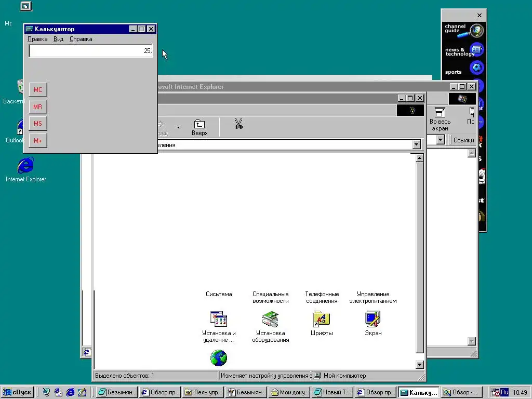Click the M+ memory add button

click(37, 140)
